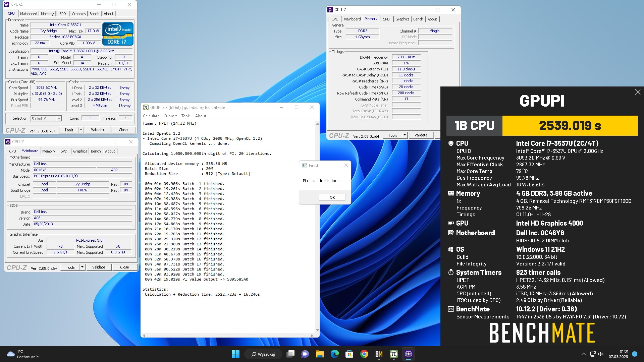Click Core Speed value 3092.62 MHz
Image resolution: width=644 pixels, height=362 pixels.
coord(47,87)
